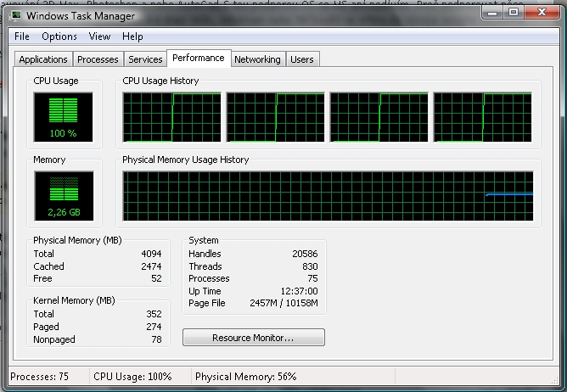Screen dimensions: 567x392
Task: Click status bar CPU Usage: 100%
Action: point(132,377)
